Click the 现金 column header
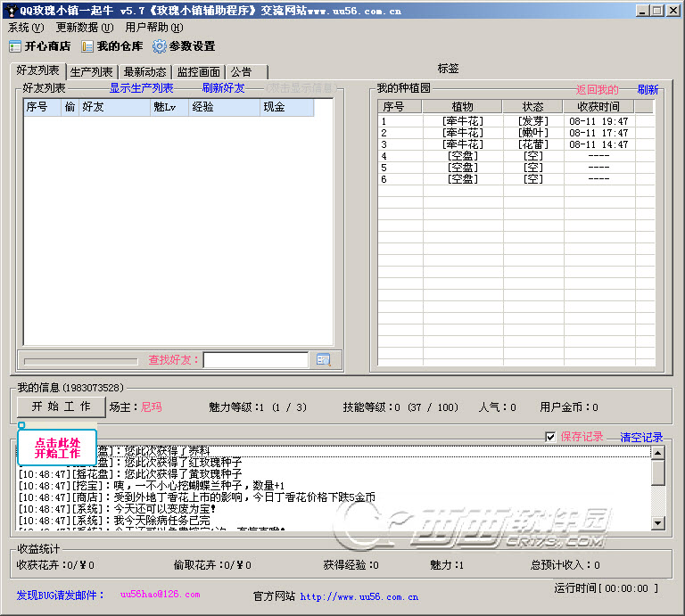Image resolution: width=685 pixels, height=616 pixels. [287, 107]
